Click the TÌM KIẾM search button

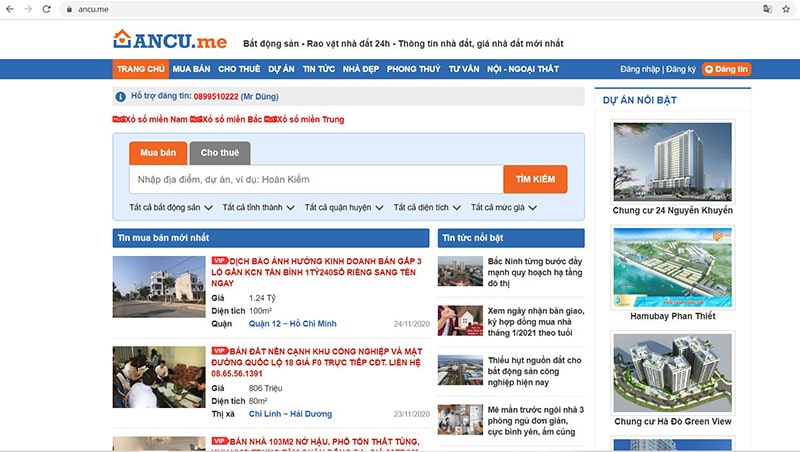[535, 179]
